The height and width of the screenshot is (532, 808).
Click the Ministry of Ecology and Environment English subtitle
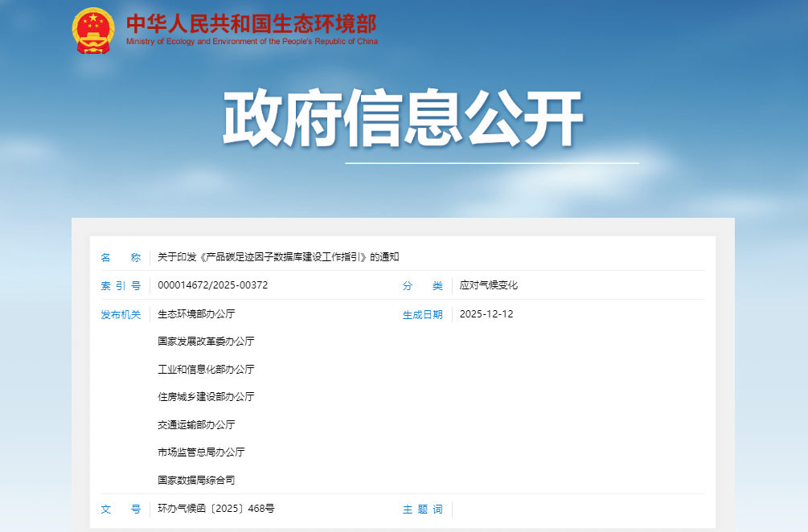(252, 42)
